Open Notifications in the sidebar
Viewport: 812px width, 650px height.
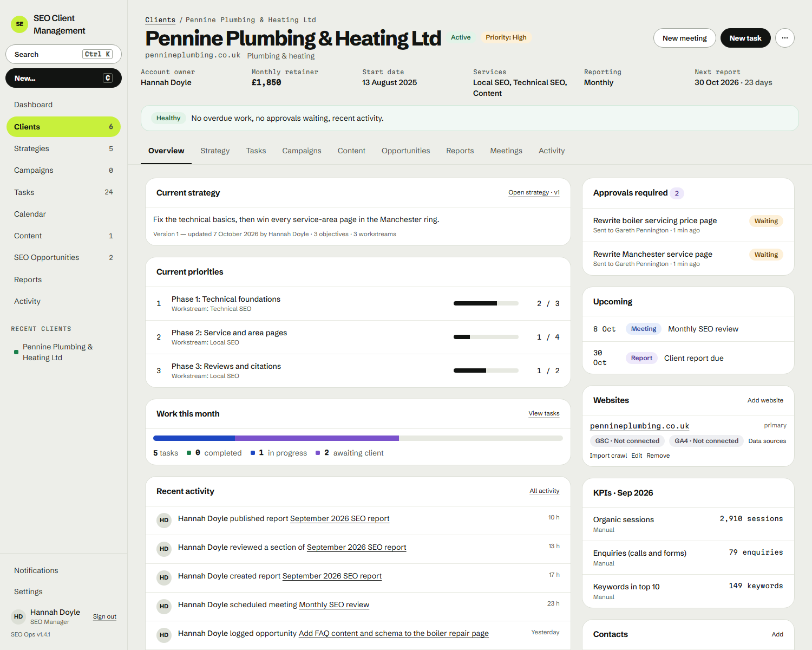coord(63,570)
